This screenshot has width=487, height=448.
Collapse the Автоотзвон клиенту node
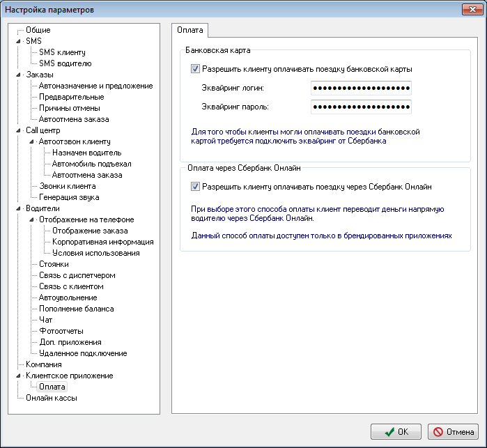click(x=31, y=141)
